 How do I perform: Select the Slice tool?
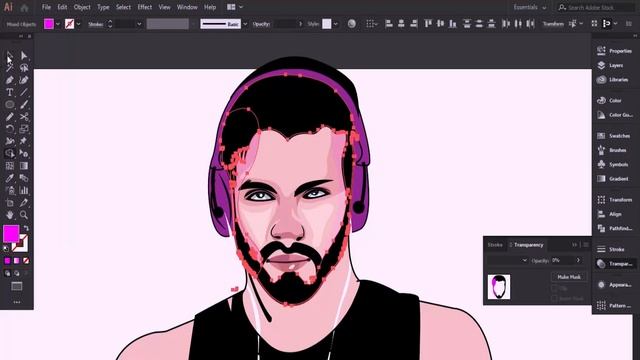point(24,202)
